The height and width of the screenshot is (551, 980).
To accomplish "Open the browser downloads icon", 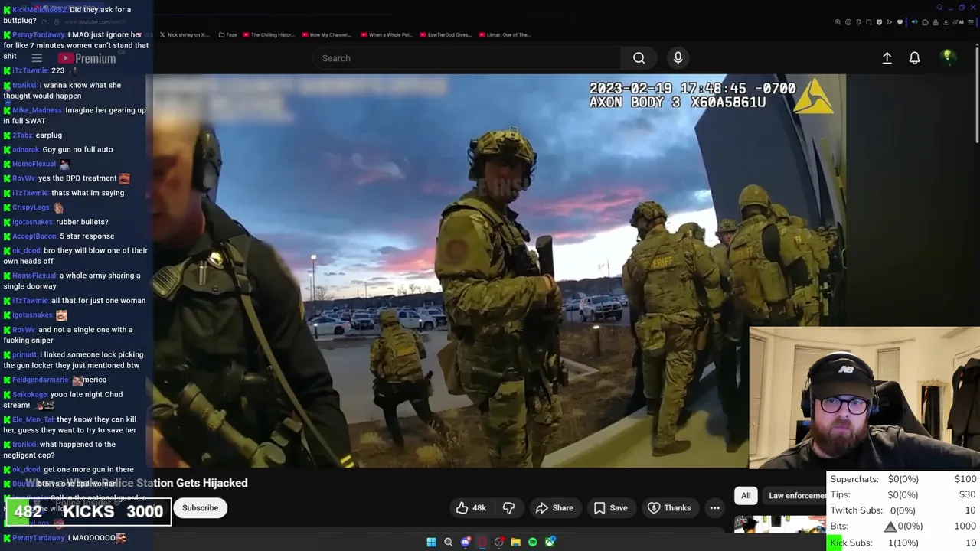I will (x=946, y=22).
